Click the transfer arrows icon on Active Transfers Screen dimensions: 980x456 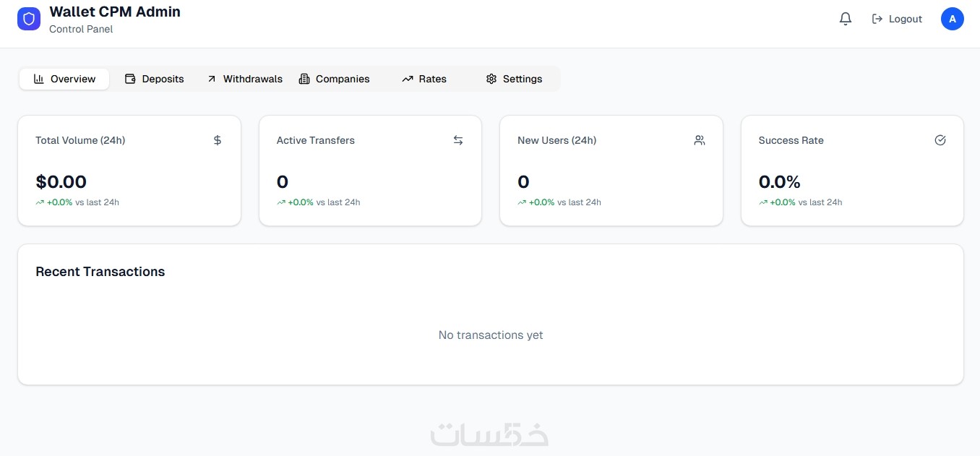(458, 140)
